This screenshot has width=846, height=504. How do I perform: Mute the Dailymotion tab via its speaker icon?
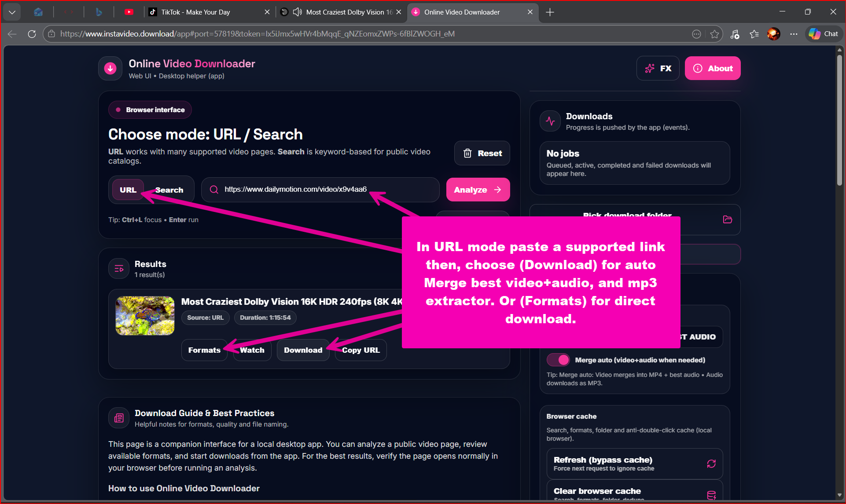click(x=297, y=12)
